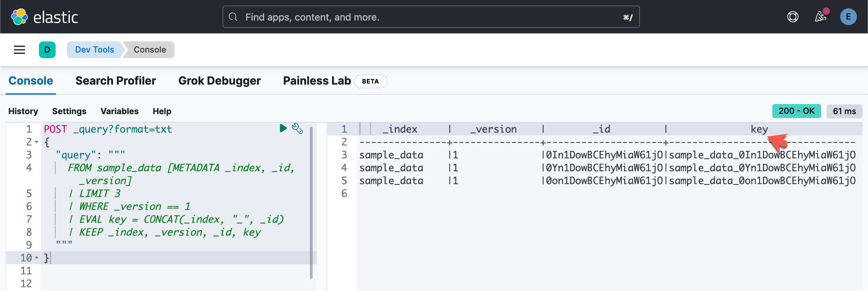The width and height of the screenshot is (868, 291).
Task: Open the Variables panel
Action: pyautogui.click(x=120, y=111)
